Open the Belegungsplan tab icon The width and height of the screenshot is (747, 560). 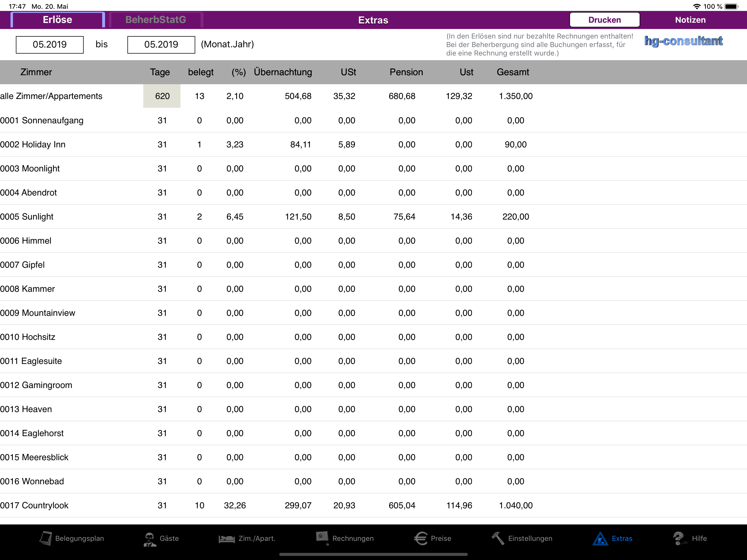[46, 538]
